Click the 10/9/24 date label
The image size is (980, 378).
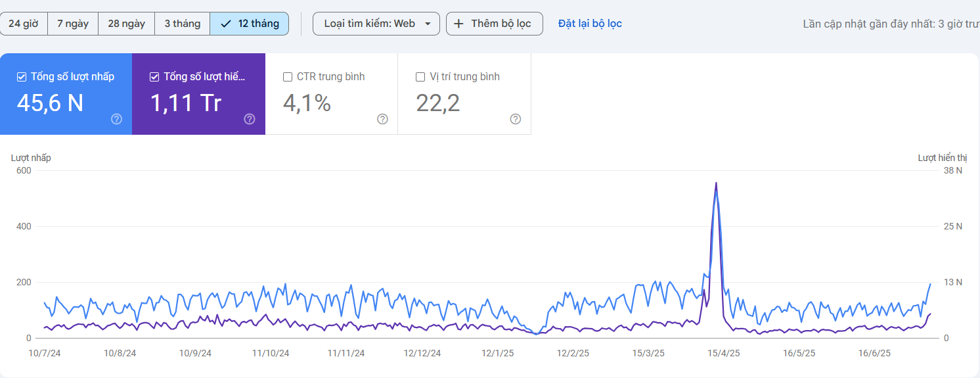195,353
